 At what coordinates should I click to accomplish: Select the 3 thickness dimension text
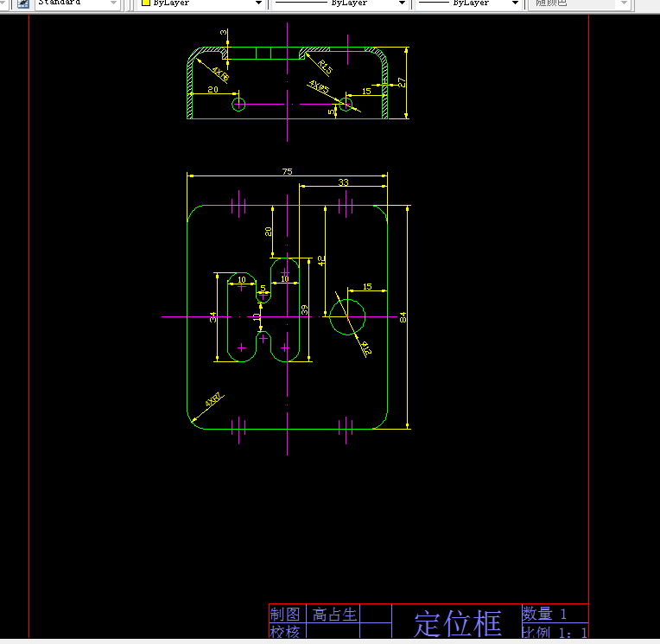[x=223, y=33]
